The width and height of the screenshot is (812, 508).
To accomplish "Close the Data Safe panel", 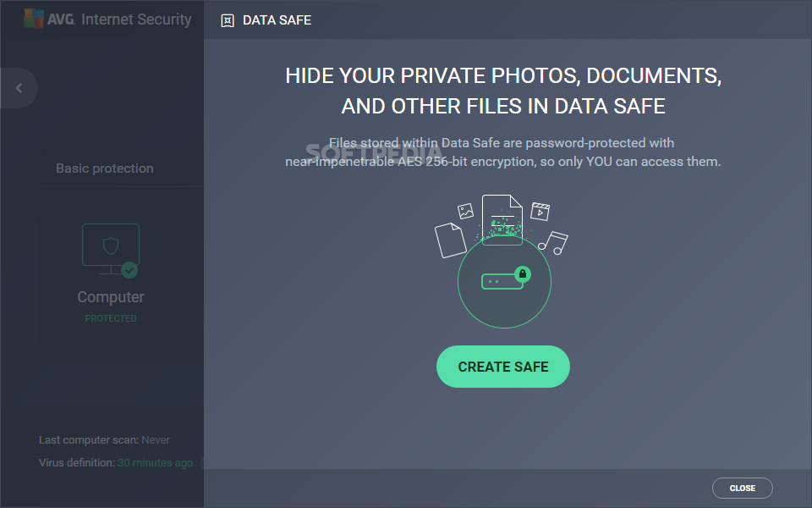I will click(x=742, y=488).
